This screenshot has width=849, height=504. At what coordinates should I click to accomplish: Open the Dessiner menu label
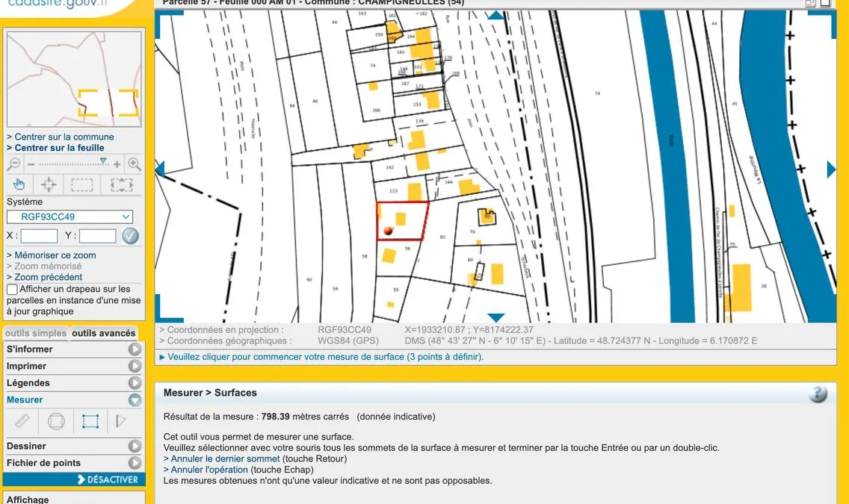[x=26, y=447]
